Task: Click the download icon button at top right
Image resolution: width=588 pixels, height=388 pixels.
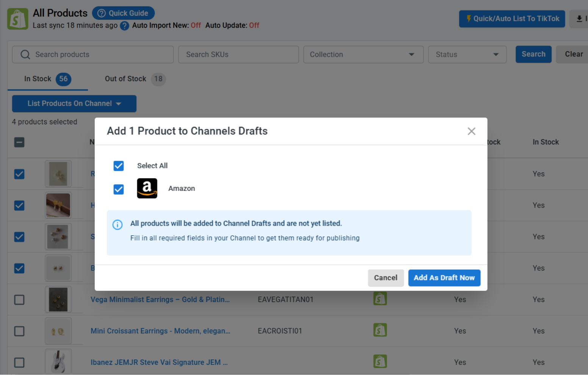Action: click(x=580, y=19)
